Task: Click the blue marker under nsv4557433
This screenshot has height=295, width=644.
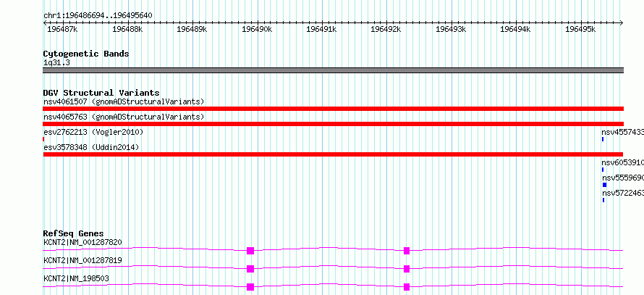Action: [603, 139]
